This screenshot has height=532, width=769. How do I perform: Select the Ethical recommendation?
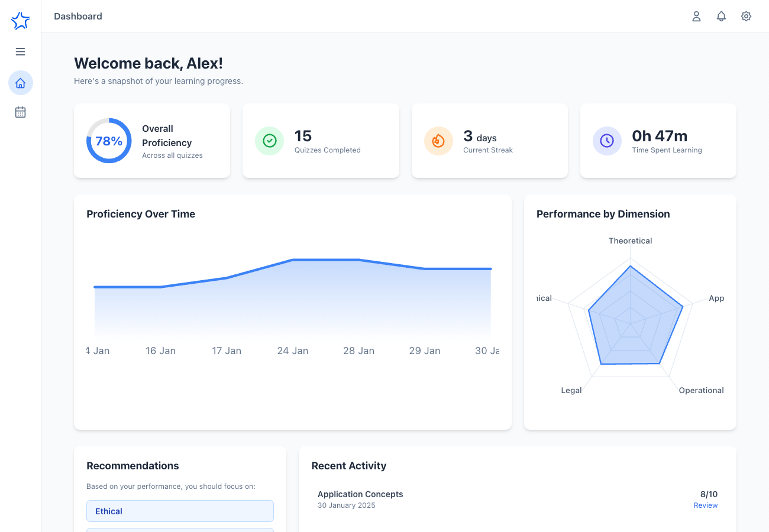coord(180,511)
